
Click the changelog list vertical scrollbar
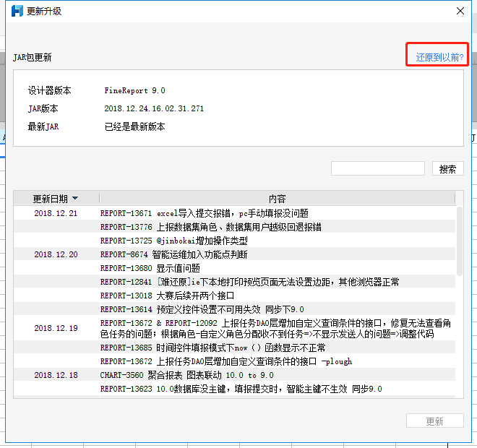460,241
